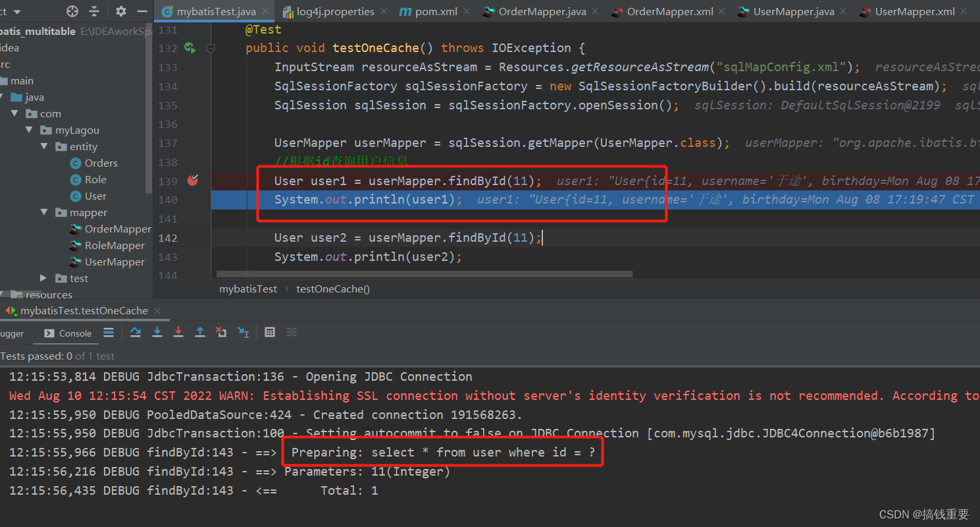Close the mybatisTest.testOneCache debug tab
Screen dimensions: 980x527
click(157, 311)
